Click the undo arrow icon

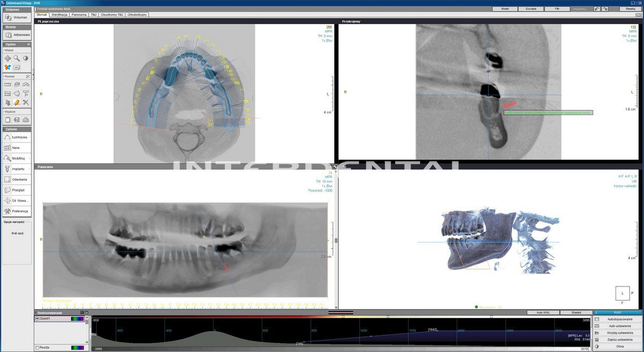click(x=597, y=9)
